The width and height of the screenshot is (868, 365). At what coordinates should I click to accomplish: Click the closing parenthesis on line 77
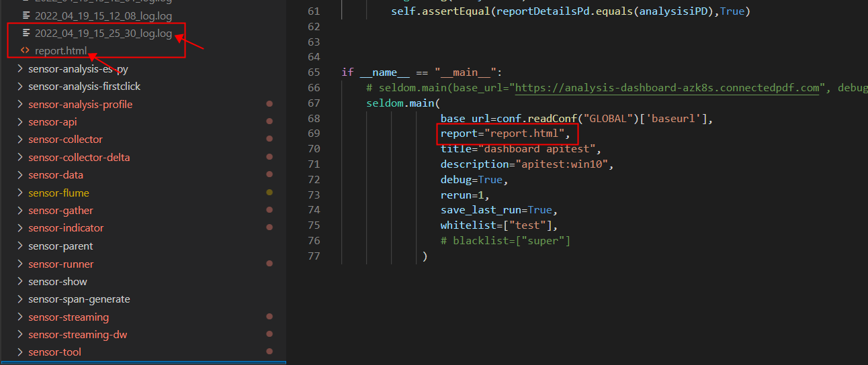click(425, 256)
